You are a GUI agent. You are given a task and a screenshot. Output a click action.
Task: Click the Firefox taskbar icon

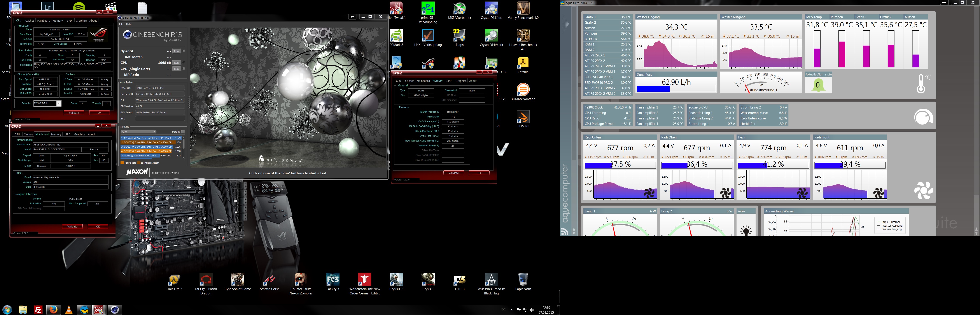53,310
